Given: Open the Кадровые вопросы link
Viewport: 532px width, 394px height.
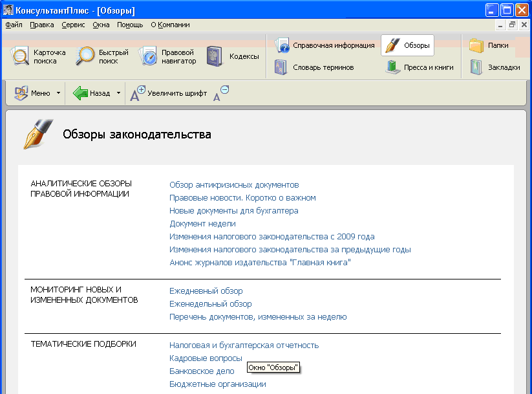Looking at the screenshot, I should click(206, 358).
